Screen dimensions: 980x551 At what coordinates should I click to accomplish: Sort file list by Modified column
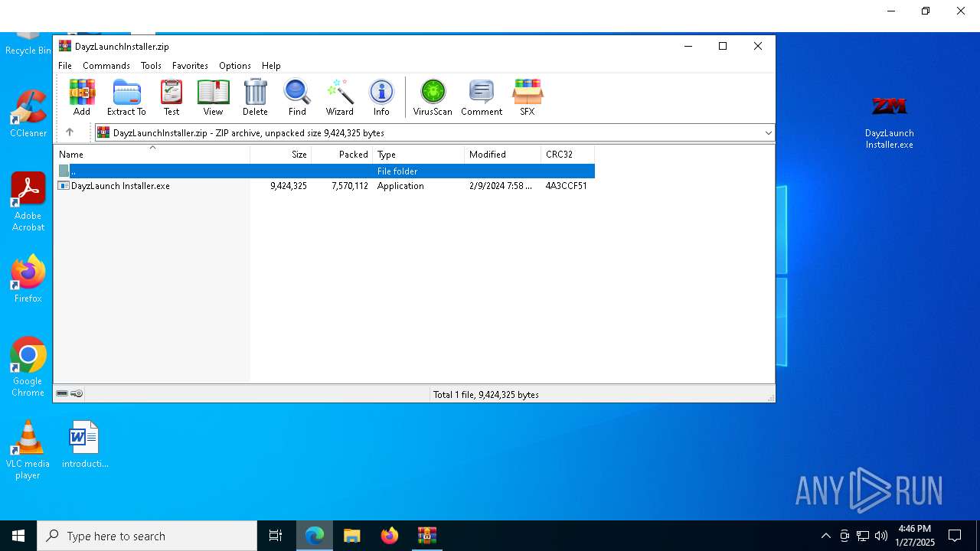point(503,155)
